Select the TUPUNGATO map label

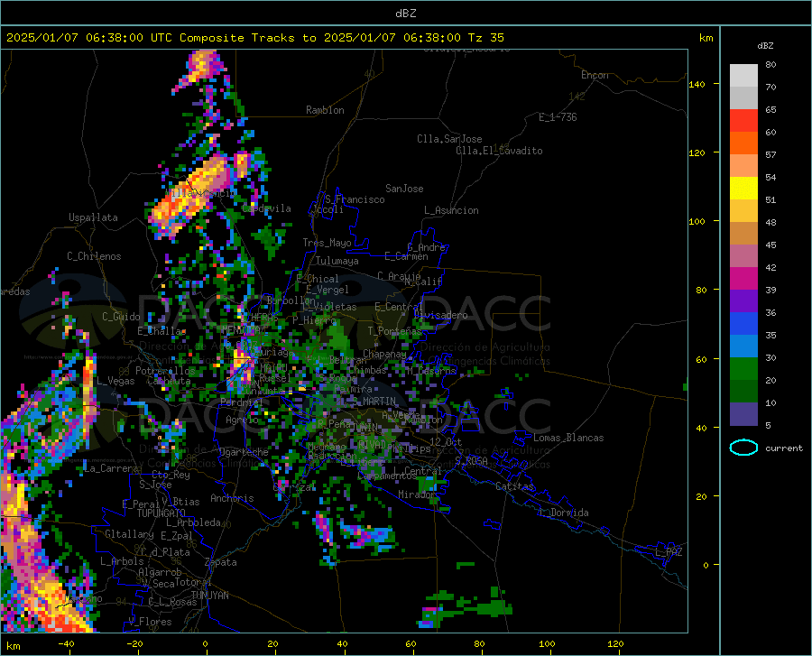click(161, 513)
